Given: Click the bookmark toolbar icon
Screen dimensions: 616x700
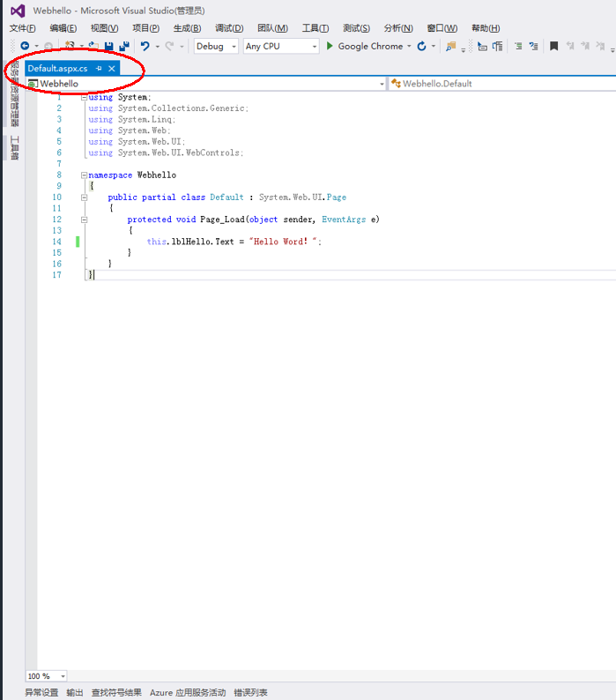Looking at the screenshot, I should point(553,46).
